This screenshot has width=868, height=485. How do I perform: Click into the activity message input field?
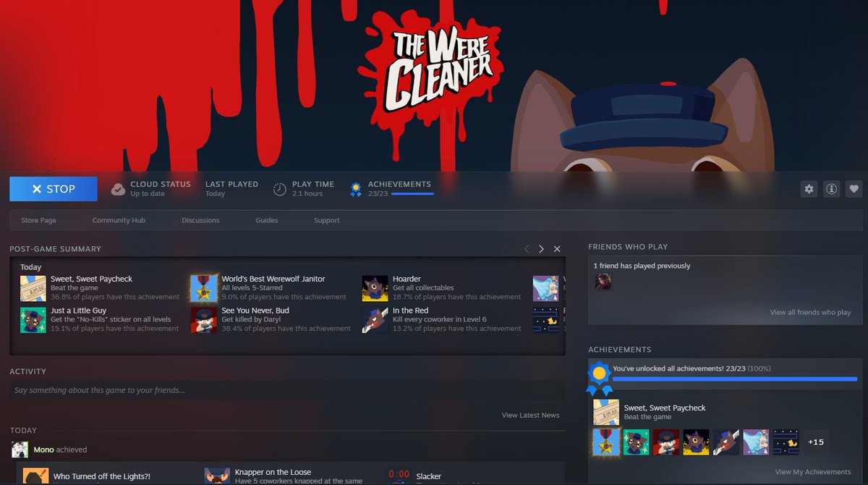[287, 390]
